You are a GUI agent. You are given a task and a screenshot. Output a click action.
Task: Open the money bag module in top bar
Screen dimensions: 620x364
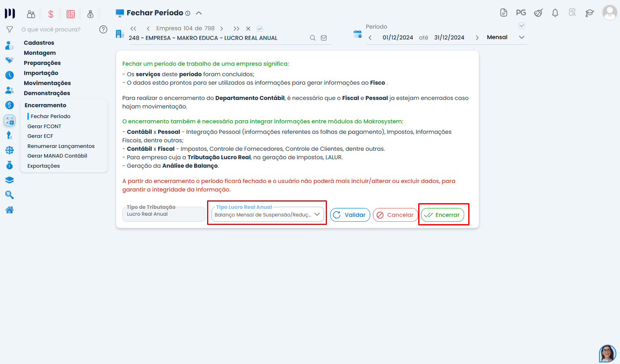point(90,14)
